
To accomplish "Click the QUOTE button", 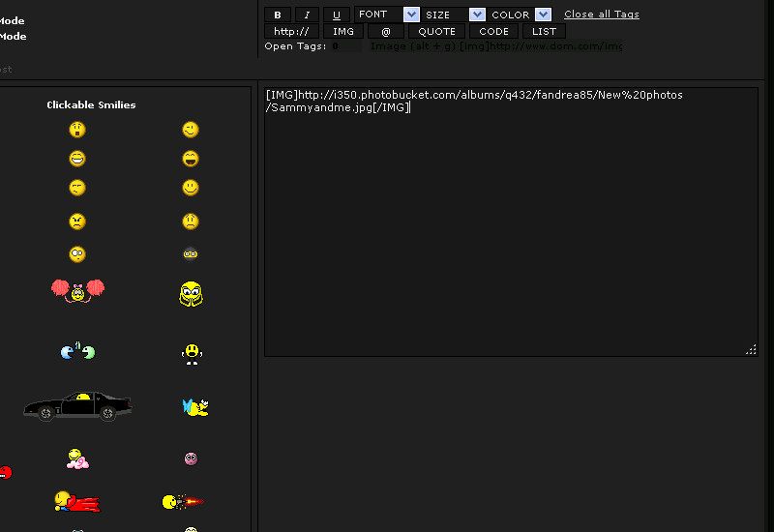I will click(436, 31).
